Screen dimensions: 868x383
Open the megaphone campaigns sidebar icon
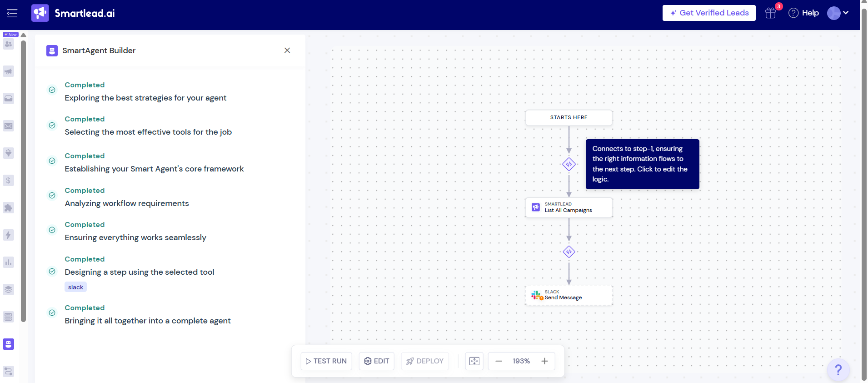9,71
